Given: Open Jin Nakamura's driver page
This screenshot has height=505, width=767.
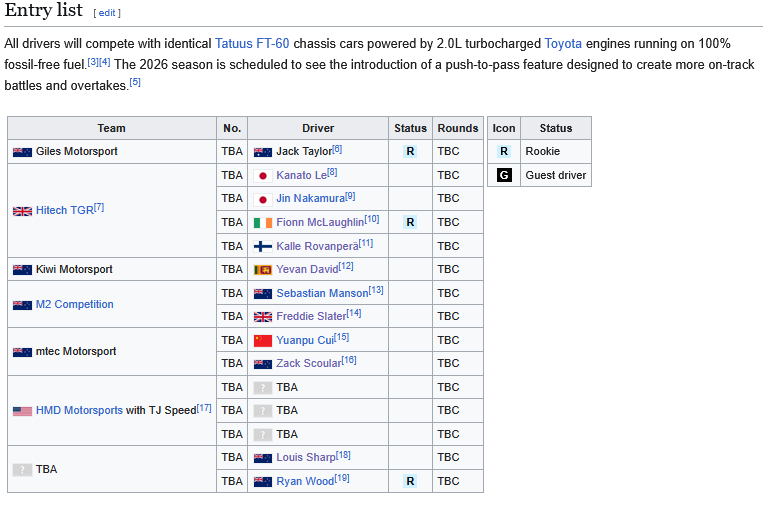Looking at the screenshot, I should click(311, 198).
